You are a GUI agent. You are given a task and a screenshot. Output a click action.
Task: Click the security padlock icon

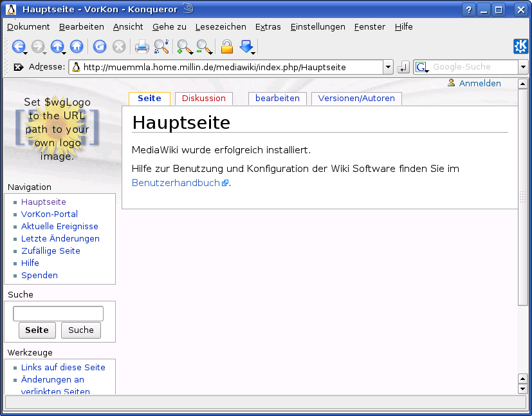(226, 46)
